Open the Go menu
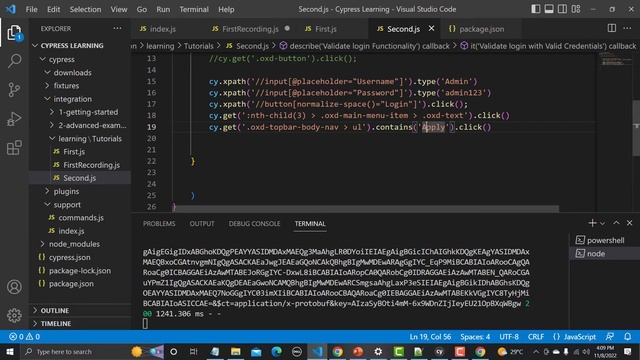Screen dimensions: 640x360 pos(142,9)
